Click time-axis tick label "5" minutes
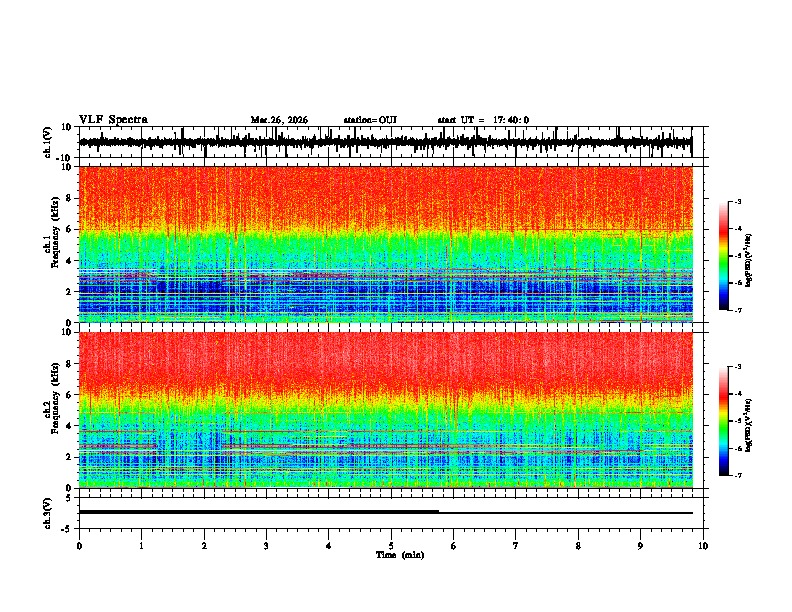The width and height of the screenshot is (792, 612). (x=391, y=546)
